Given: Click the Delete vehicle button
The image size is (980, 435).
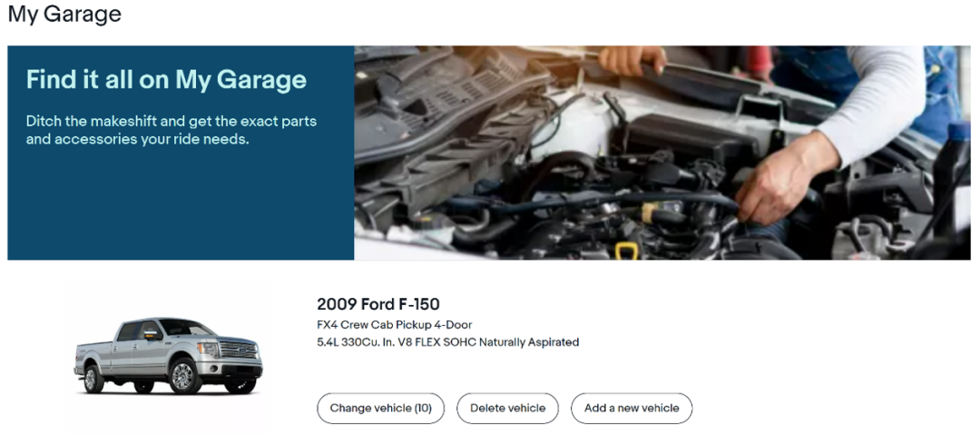Looking at the screenshot, I should point(507,408).
